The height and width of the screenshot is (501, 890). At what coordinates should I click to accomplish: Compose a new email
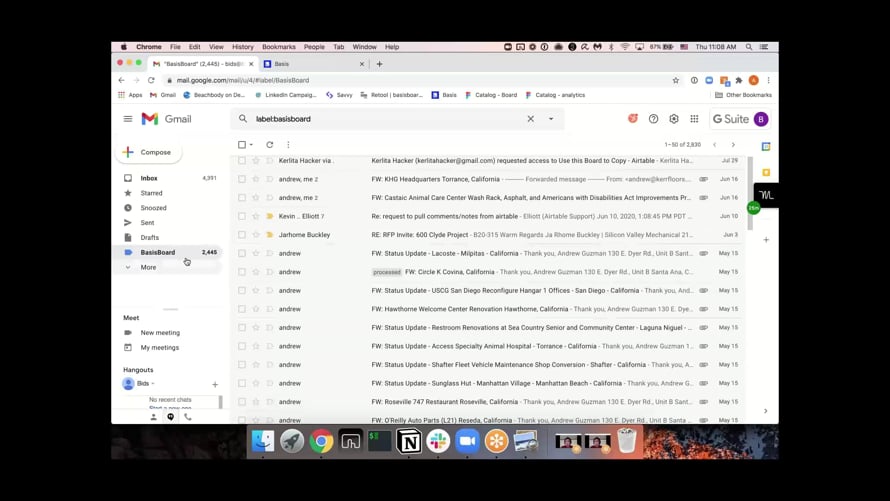[x=149, y=152]
